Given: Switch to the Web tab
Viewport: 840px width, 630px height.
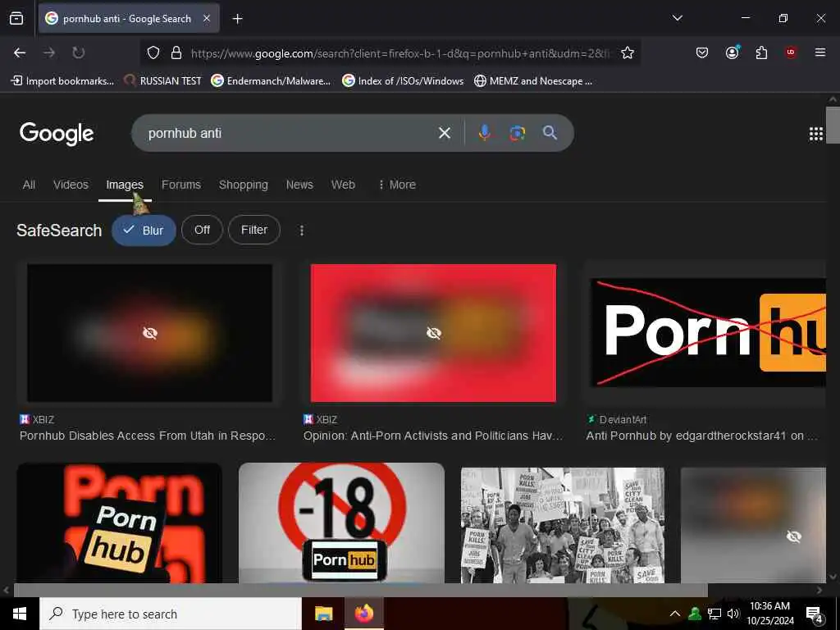Looking at the screenshot, I should pos(343,185).
